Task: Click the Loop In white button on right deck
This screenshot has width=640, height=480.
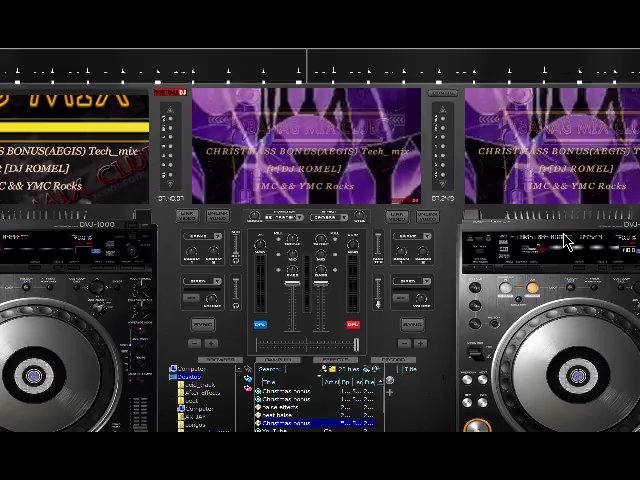Action: click(x=506, y=288)
